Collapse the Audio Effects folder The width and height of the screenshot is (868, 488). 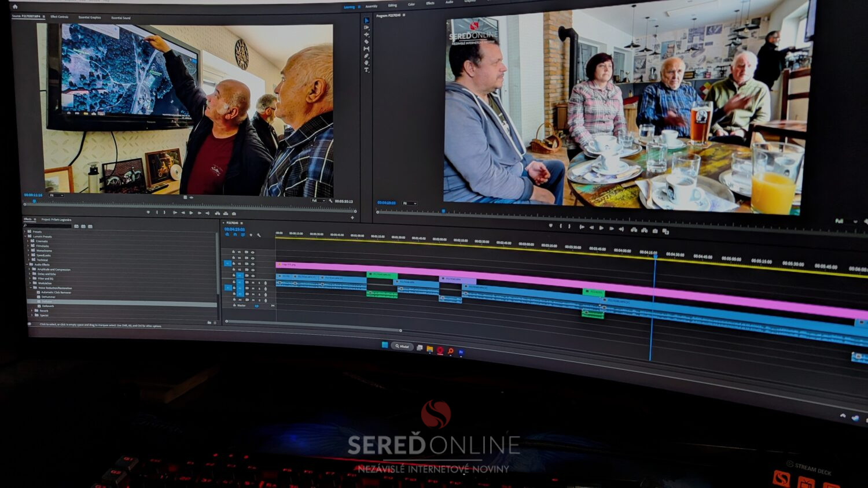coord(27,264)
